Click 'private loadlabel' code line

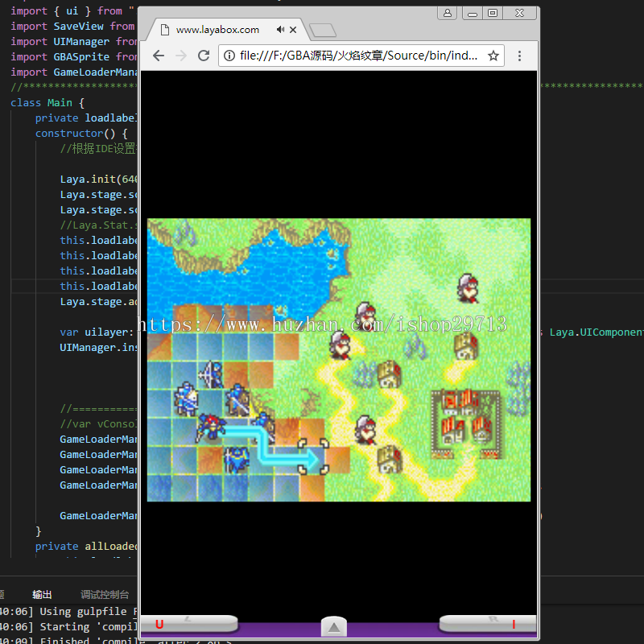click(x=86, y=118)
